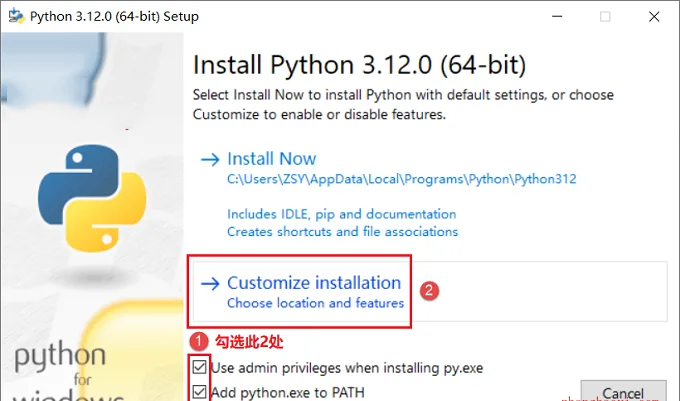Toggle Use admin privileges checkbox
This screenshot has width=680, height=401.
pyautogui.click(x=199, y=367)
